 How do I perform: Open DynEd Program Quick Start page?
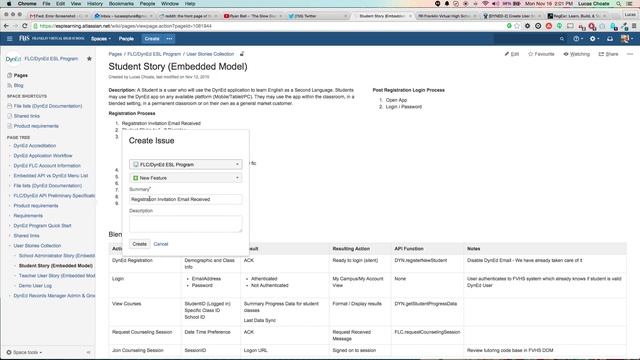(42, 226)
